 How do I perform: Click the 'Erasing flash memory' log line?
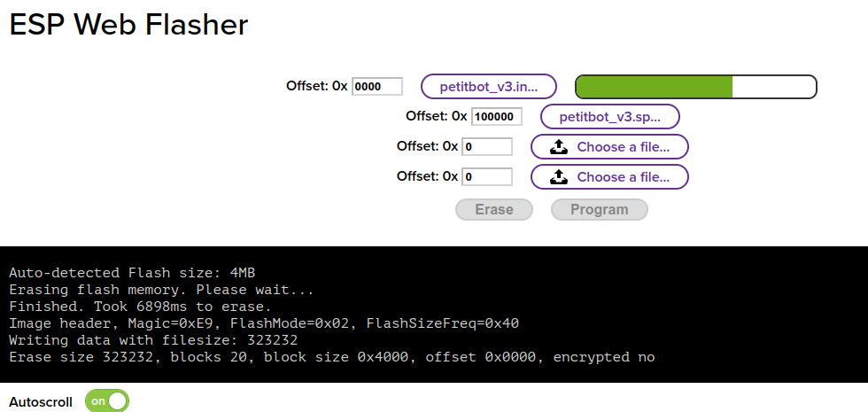[x=161, y=290]
